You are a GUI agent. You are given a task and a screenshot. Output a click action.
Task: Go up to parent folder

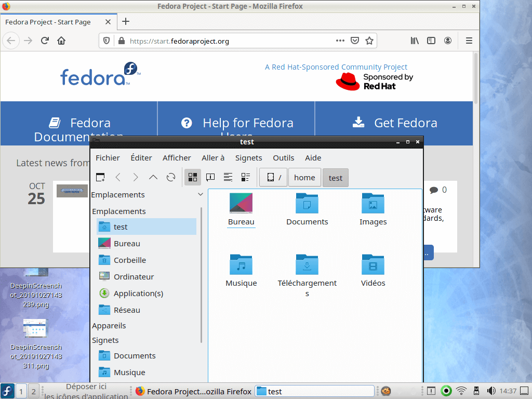click(x=153, y=177)
